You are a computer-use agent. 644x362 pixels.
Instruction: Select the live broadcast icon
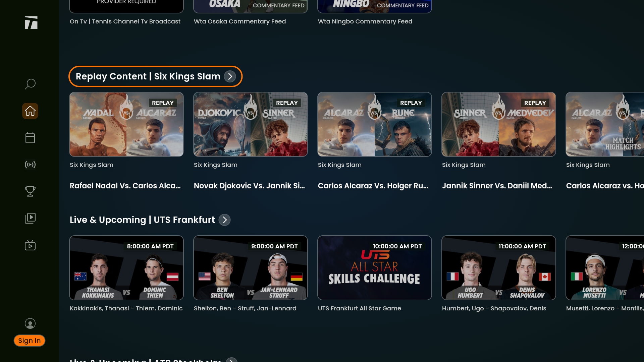click(x=30, y=165)
